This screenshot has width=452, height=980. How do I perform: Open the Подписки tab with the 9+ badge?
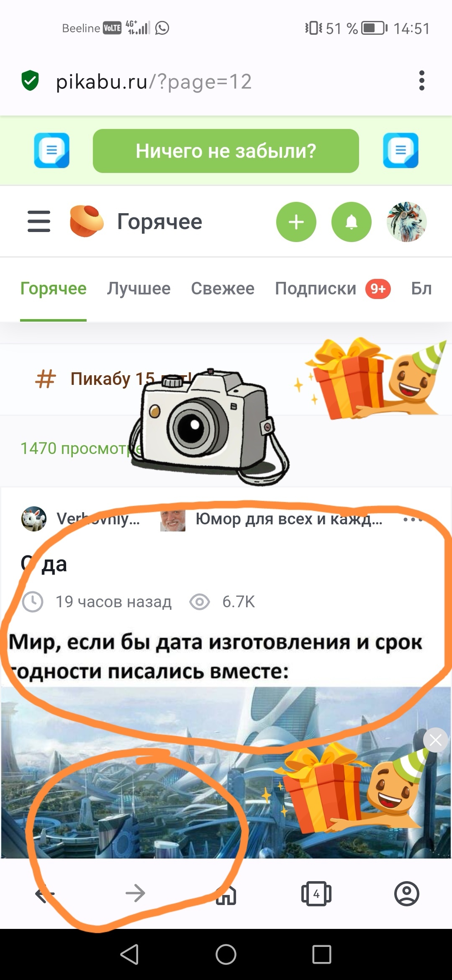point(333,289)
